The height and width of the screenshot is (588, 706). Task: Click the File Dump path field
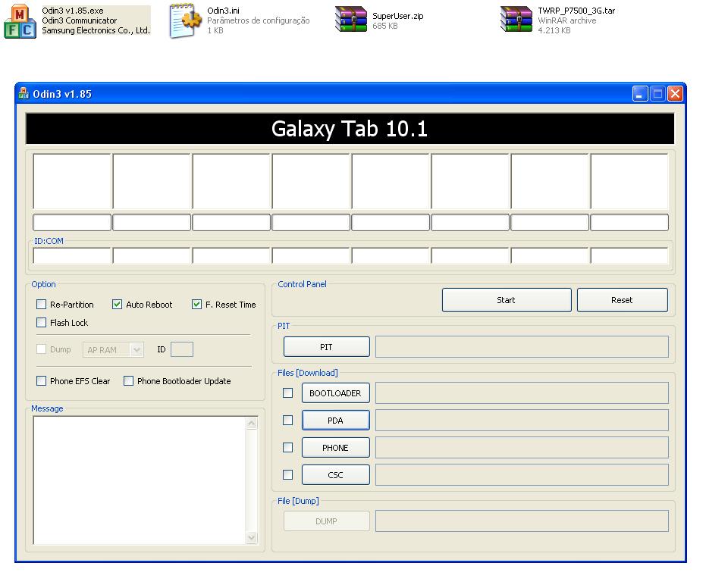(x=522, y=521)
